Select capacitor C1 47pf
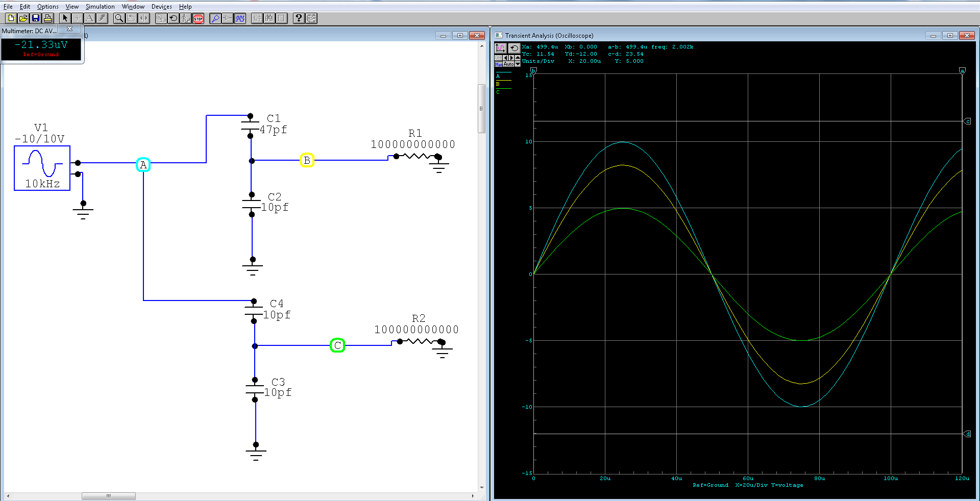 pyautogui.click(x=250, y=126)
